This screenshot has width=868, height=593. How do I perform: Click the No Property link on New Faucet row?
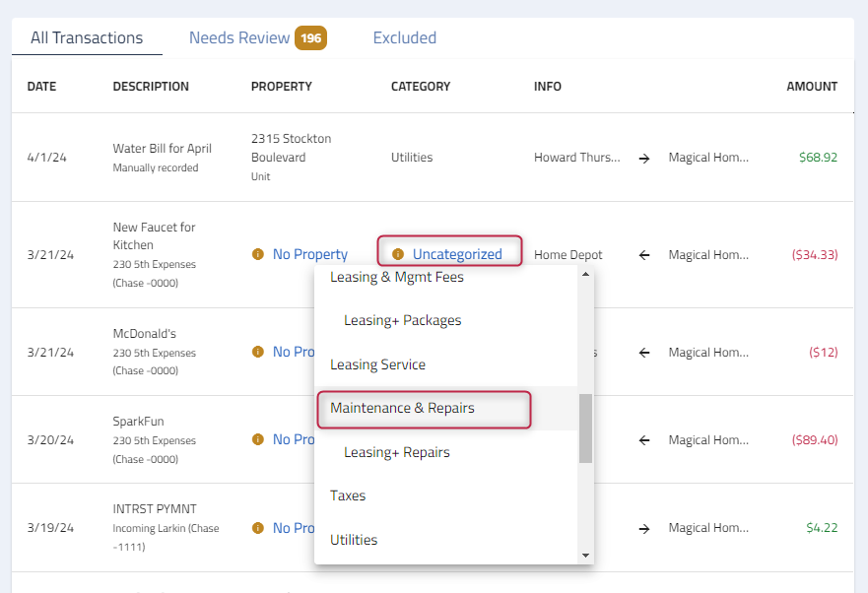point(308,254)
